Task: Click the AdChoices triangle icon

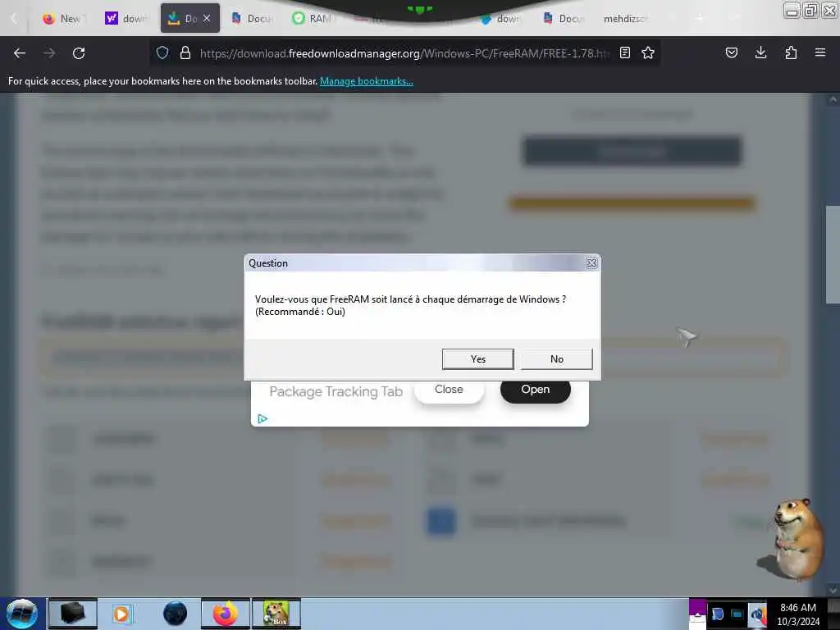Action: pyautogui.click(x=262, y=418)
